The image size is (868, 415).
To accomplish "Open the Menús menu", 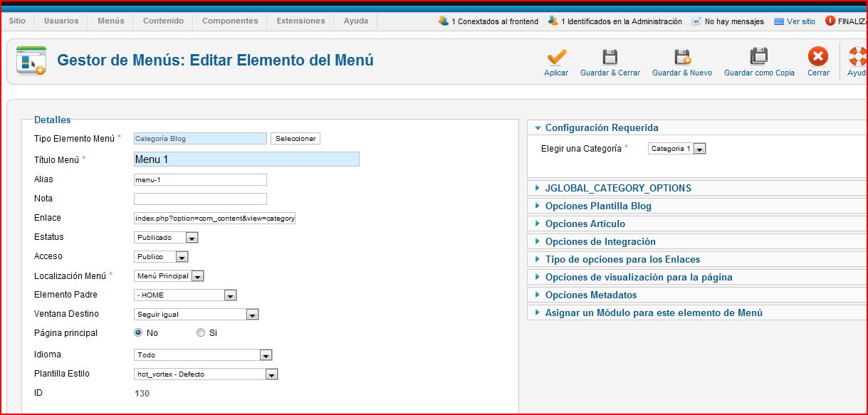I will (x=110, y=21).
